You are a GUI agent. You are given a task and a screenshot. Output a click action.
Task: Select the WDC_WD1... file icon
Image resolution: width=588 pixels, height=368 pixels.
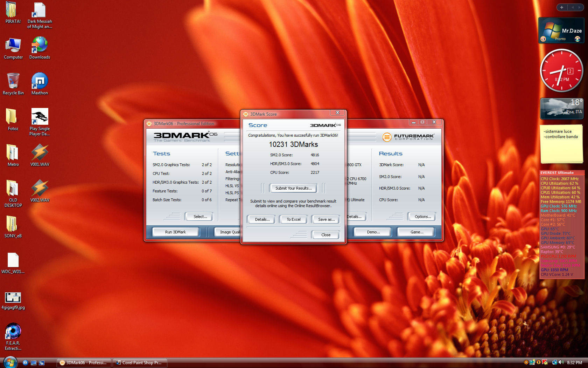click(13, 263)
